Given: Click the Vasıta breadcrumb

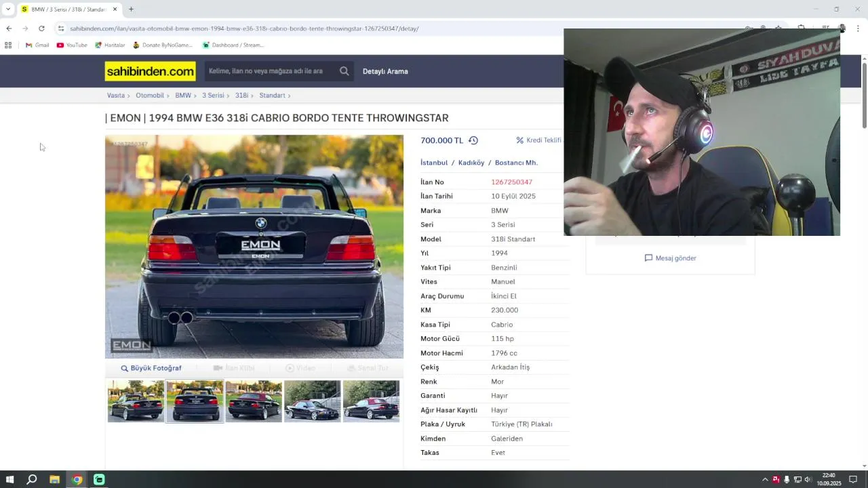Looking at the screenshot, I should (116, 96).
